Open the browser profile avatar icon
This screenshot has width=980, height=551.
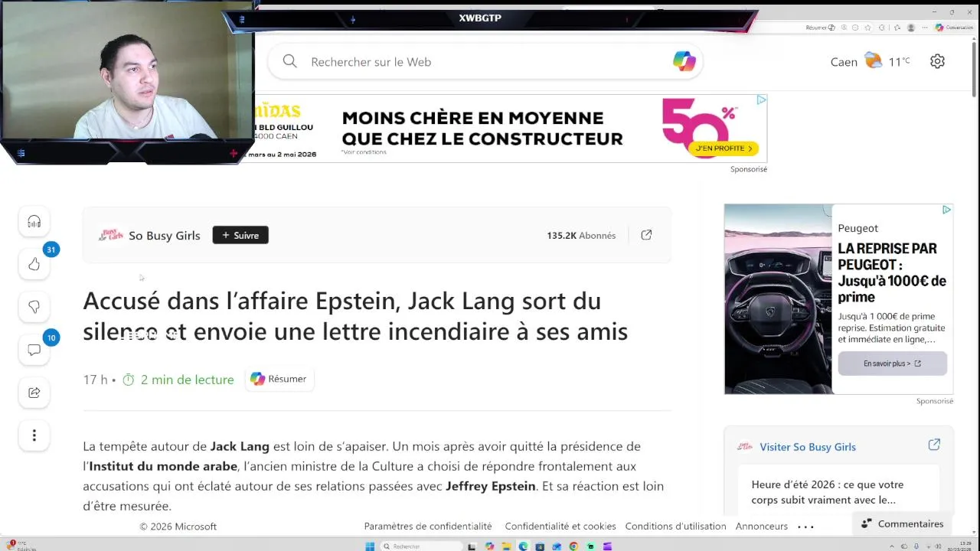911,28
